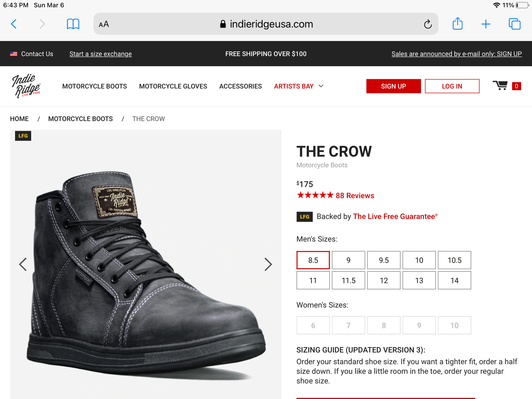Open the Accessories menu item
The width and height of the screenshot is (532, 399).
240,86
